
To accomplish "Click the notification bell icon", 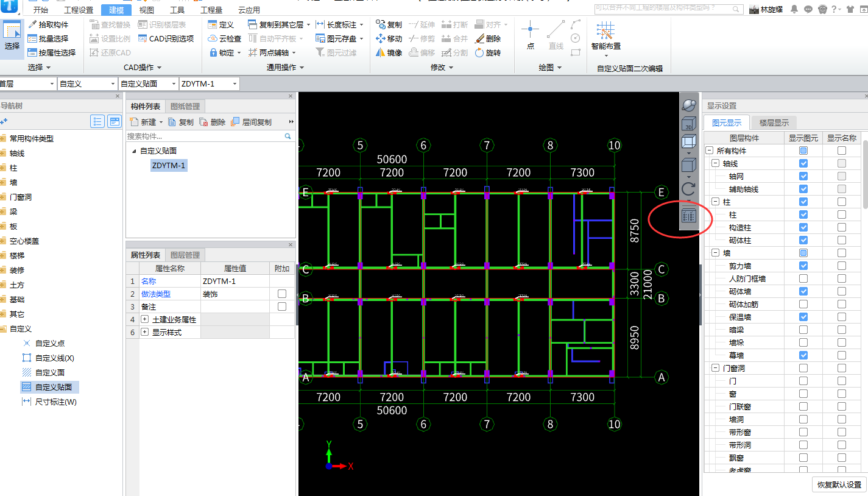I will [x=794, y=9].
